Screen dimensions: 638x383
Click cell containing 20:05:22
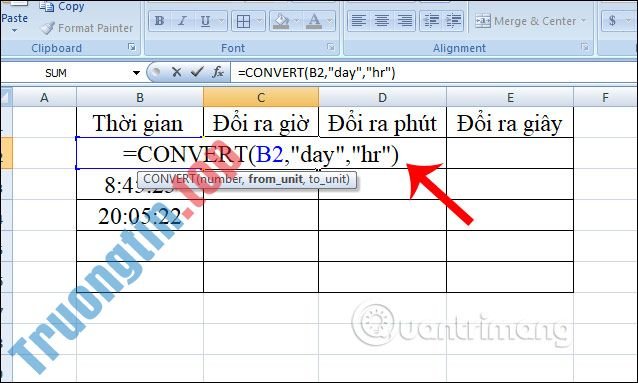(140, 215)
